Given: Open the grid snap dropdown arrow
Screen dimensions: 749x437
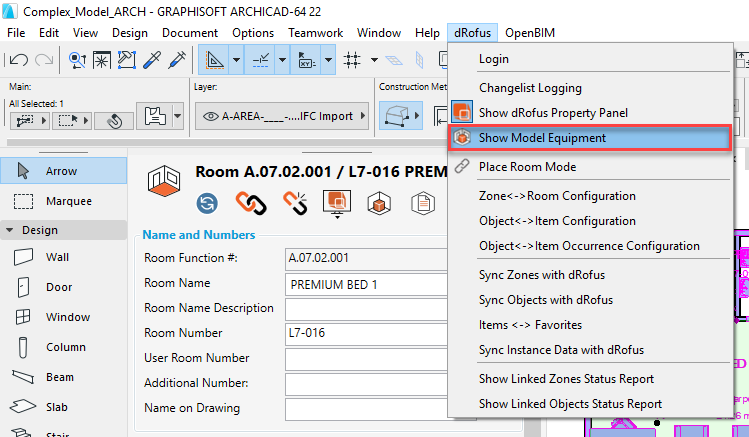Looking at the screenshot, I should [373, 60].
